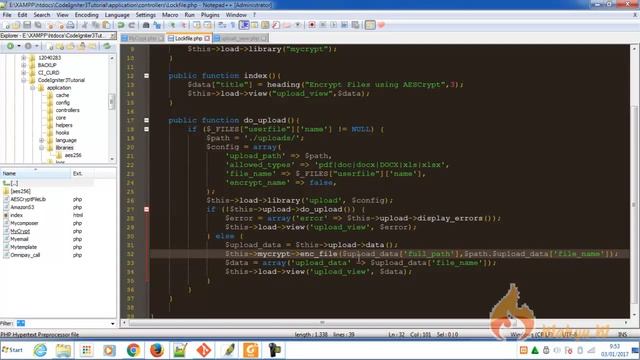Click the Open file toolbar icon
This screenshot has height=360, width=640.
pos(16,25)
